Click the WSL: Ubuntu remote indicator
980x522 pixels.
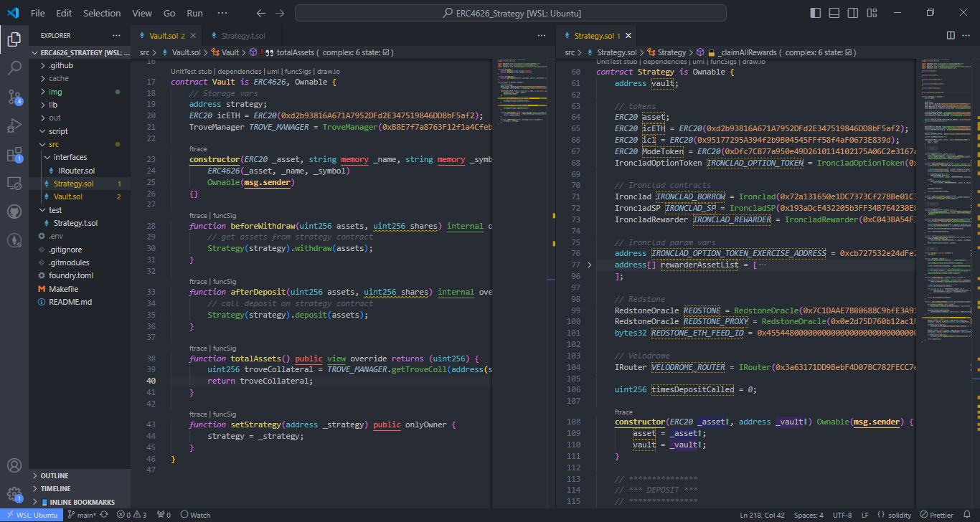32,515
